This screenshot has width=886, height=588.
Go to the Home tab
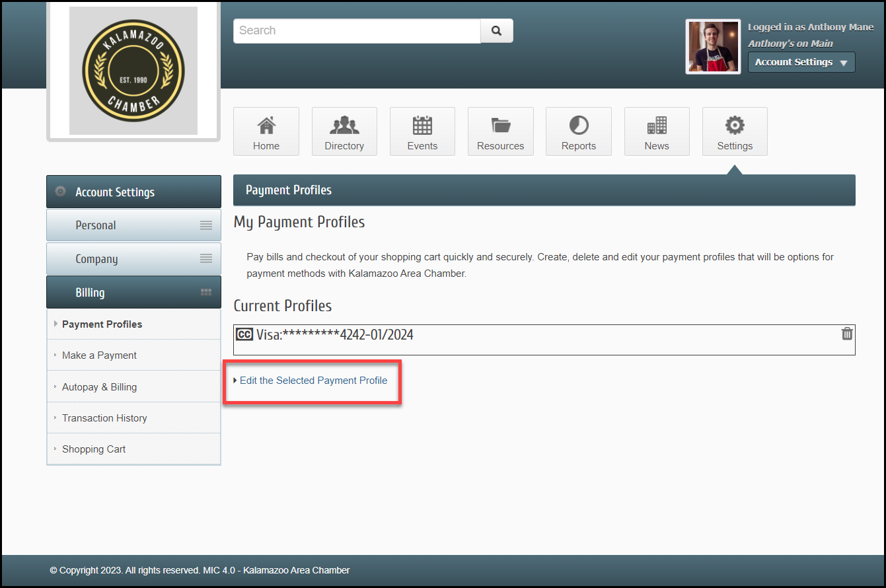tap(266, 131)
